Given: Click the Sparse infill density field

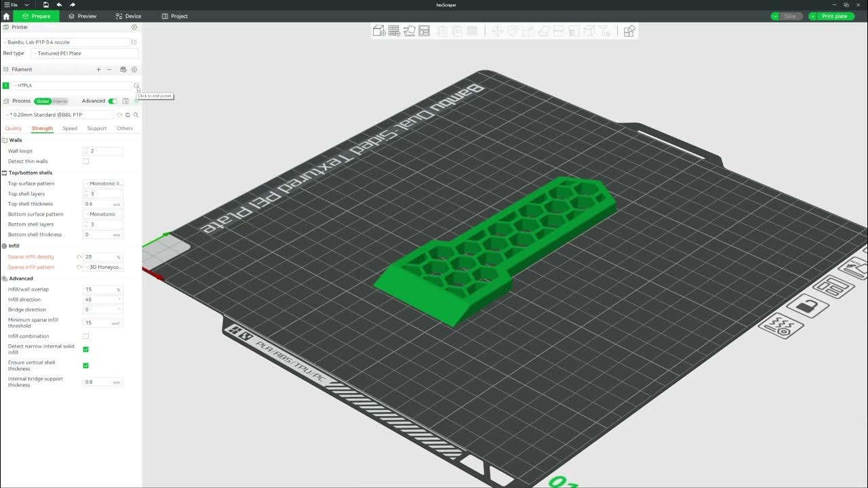Looking at the screenshot, I should (103, 257).
